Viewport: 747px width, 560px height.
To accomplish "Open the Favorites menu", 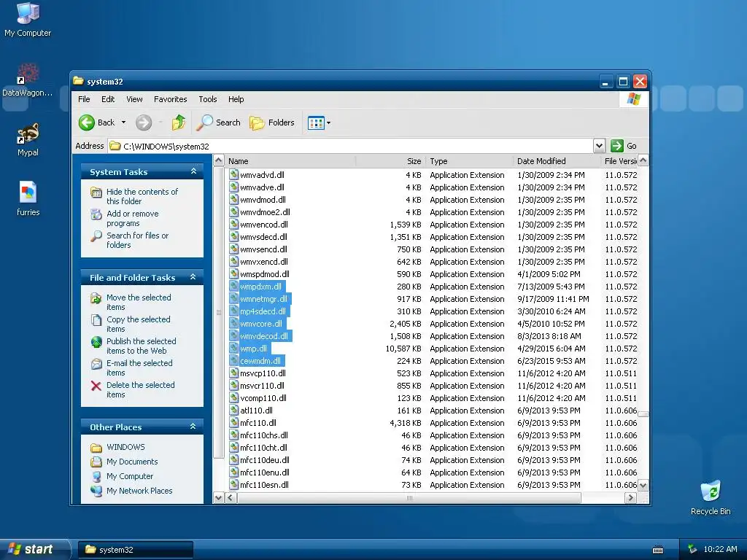I will (x=170, y=99).
